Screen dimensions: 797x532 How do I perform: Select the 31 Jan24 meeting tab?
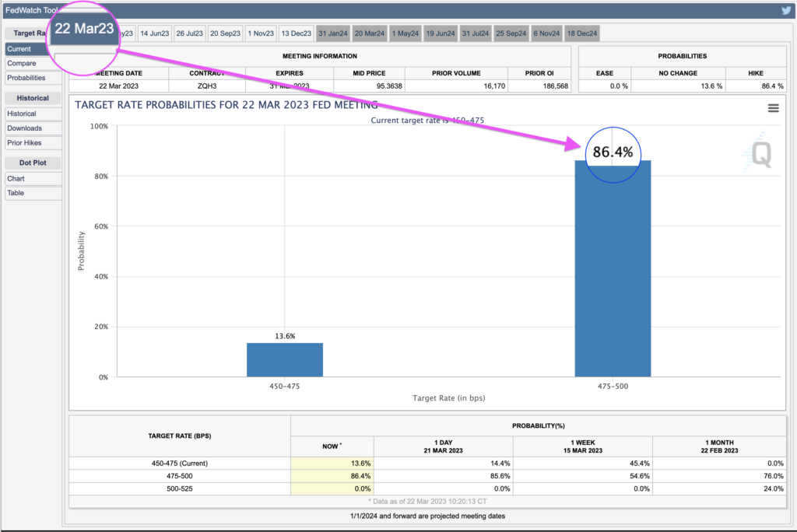(x=332, y=33)
